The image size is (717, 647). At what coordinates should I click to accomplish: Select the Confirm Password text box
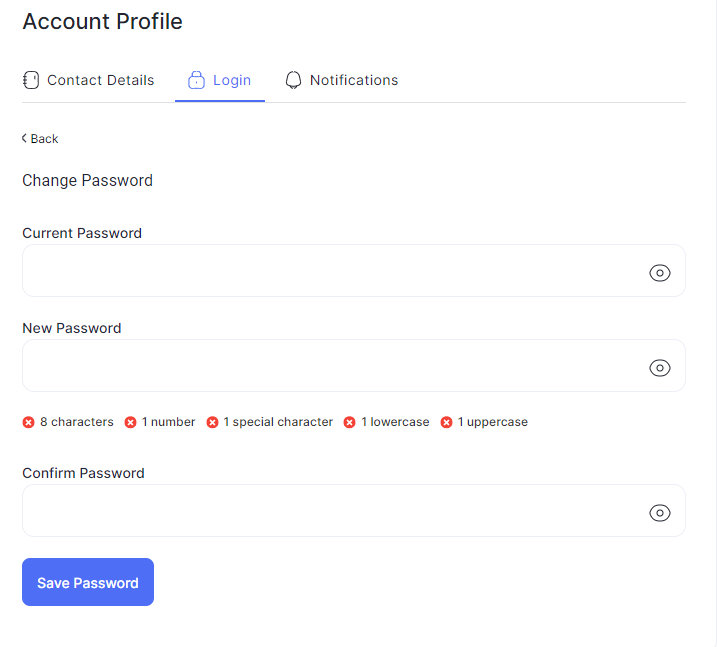tap(353, 511)
